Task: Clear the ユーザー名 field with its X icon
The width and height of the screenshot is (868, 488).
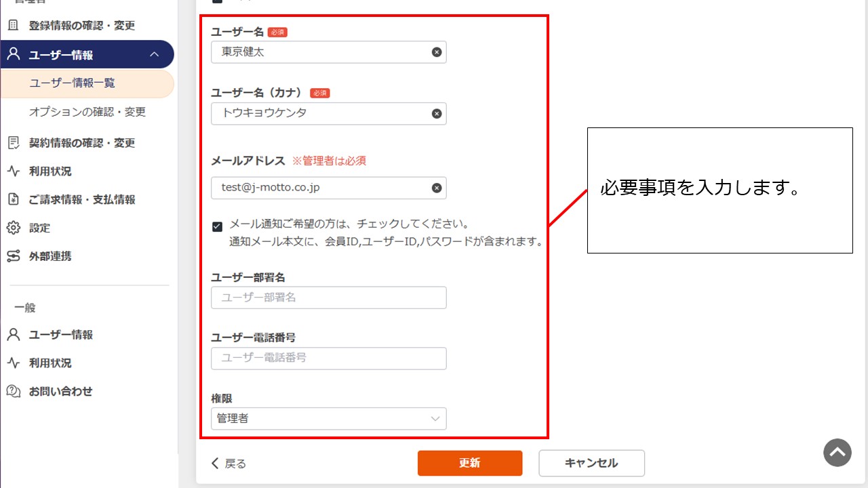Action: point(436,52)
